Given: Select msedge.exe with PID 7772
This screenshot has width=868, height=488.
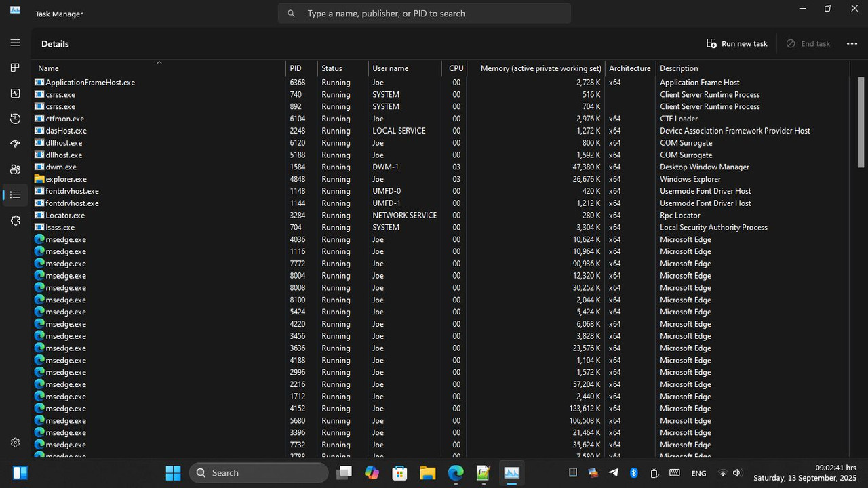Looking at the screenshot, I should (x=441, y=264).
